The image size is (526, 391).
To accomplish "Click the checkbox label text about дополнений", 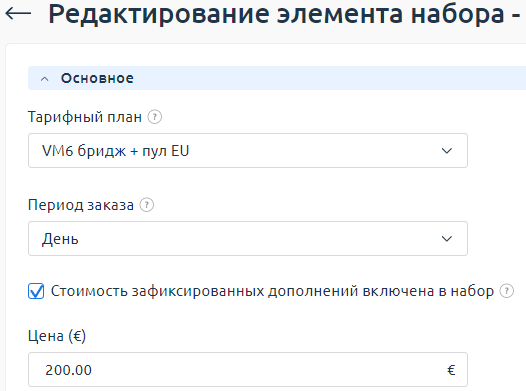I will click(x=272, y=291).
